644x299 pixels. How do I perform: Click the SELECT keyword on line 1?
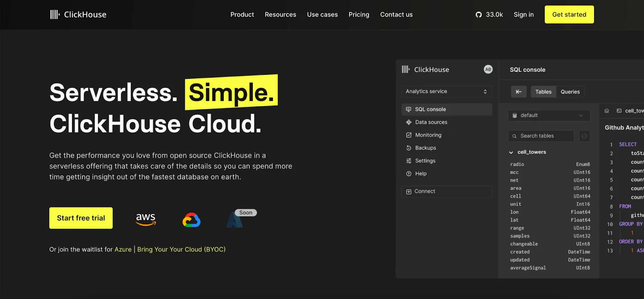pos(628,144)
